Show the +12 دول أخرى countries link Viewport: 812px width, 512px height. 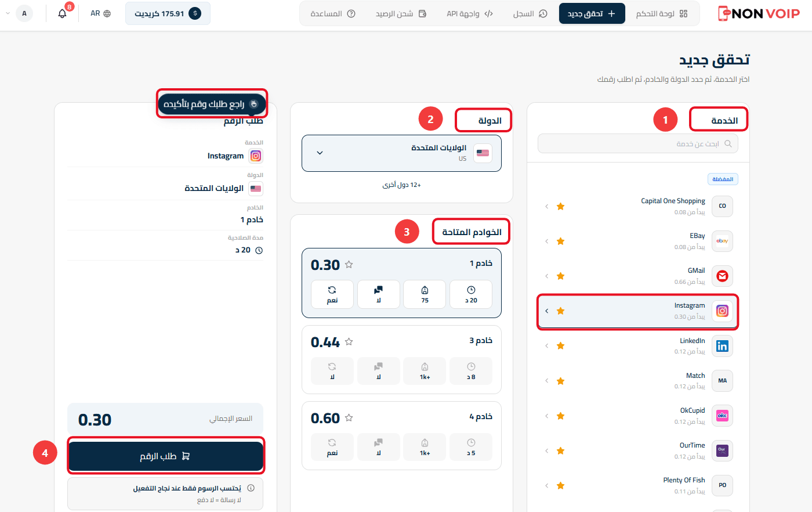click(401, 185)
